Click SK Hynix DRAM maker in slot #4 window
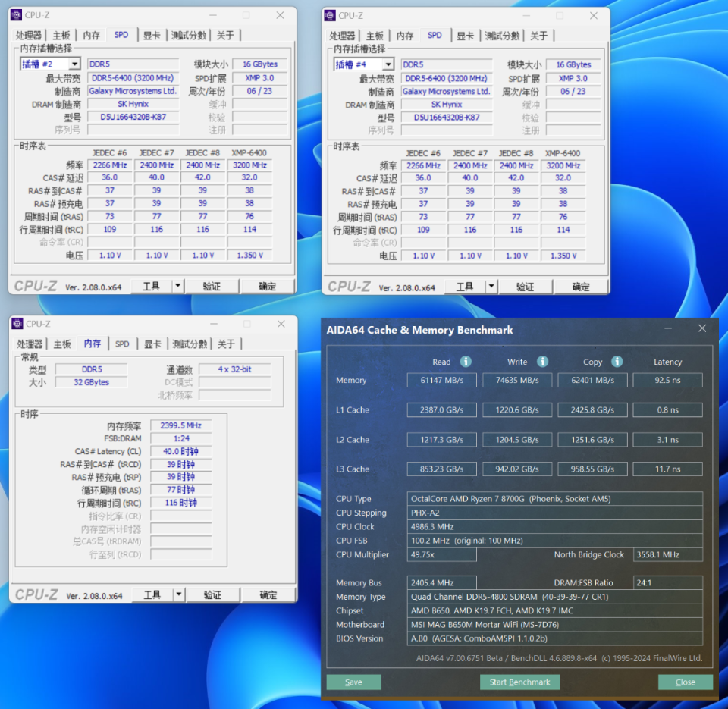This screenshot has height=709, width=728. coord(447,105)
